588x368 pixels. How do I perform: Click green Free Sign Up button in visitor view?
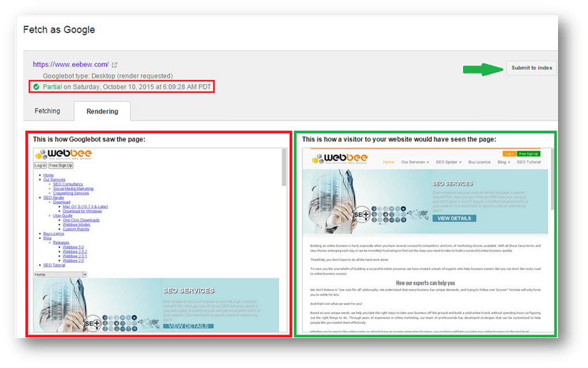click(528, 153)
